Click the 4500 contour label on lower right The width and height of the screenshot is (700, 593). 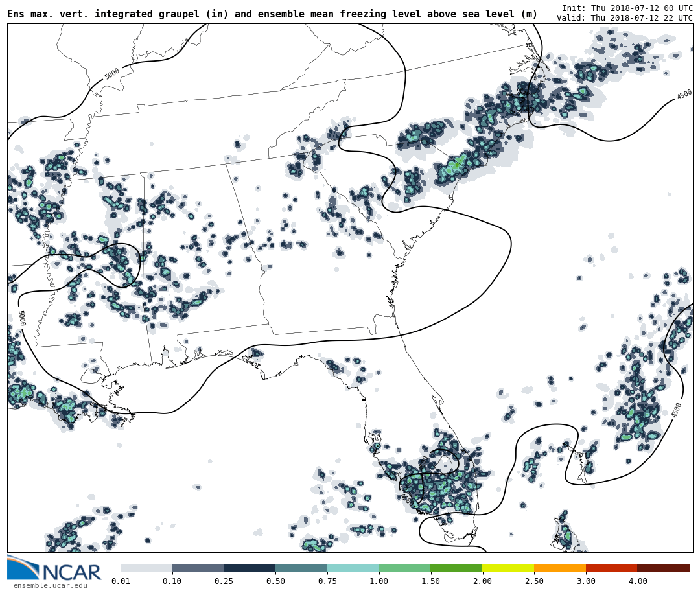(x=677, y=410)
